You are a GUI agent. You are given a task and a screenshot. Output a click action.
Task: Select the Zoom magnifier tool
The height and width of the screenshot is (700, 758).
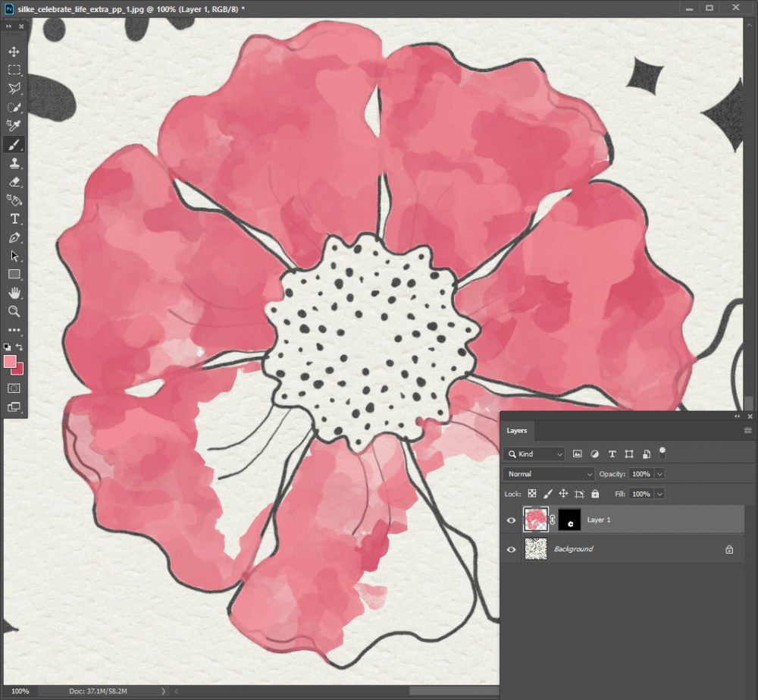(14, 312)
